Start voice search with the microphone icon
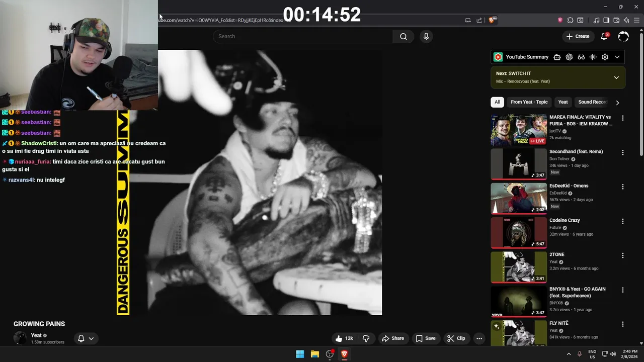644x362 pixels. pos(426,36)
